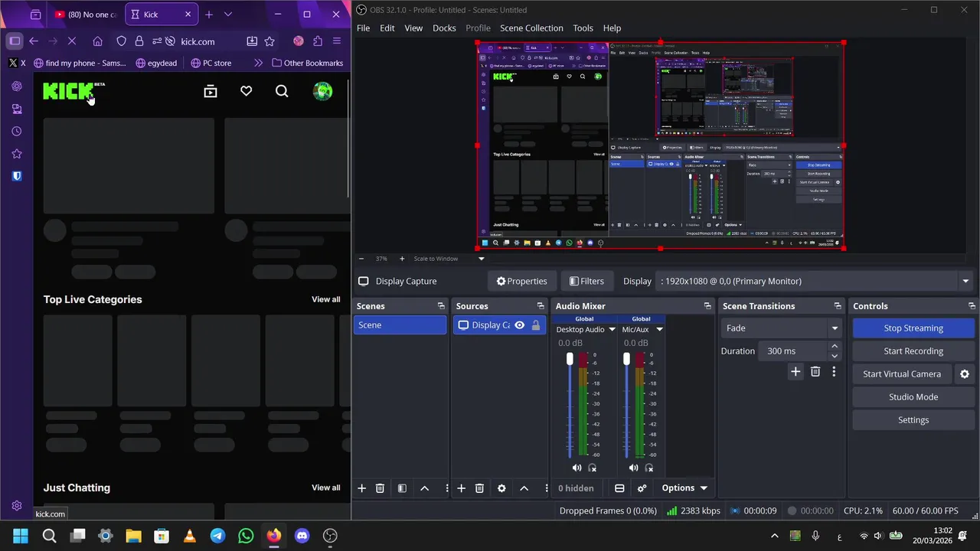Image resolution: width=980 pixels, height=551 pixels.
Task: Open Kick browse/clips video icon
Action: [x=211, y=91]
